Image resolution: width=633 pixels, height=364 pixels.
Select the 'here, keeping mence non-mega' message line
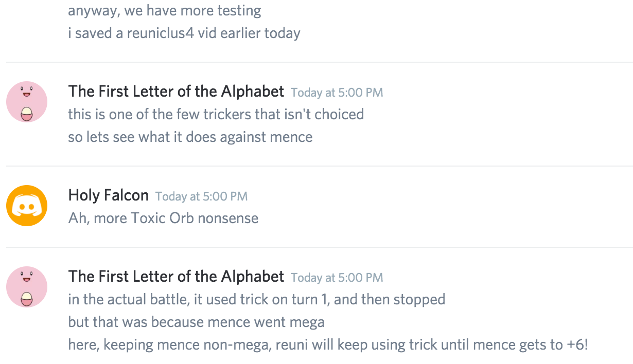[327, 344]
